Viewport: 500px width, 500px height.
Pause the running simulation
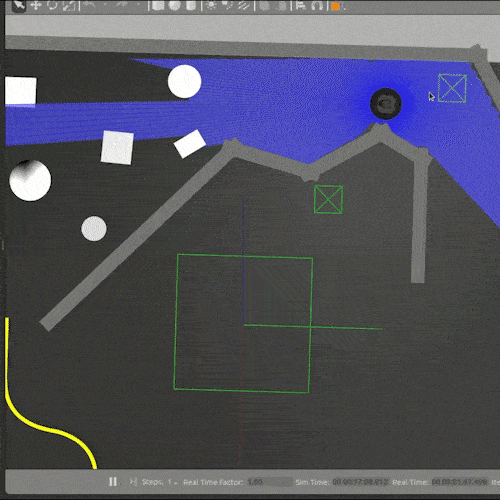tap(113, 482)
